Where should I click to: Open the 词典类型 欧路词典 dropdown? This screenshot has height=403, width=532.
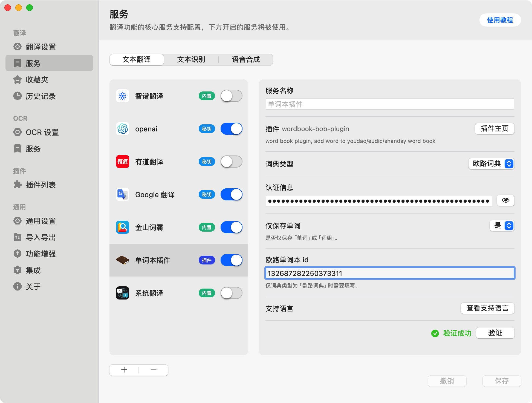click(491, 164)
